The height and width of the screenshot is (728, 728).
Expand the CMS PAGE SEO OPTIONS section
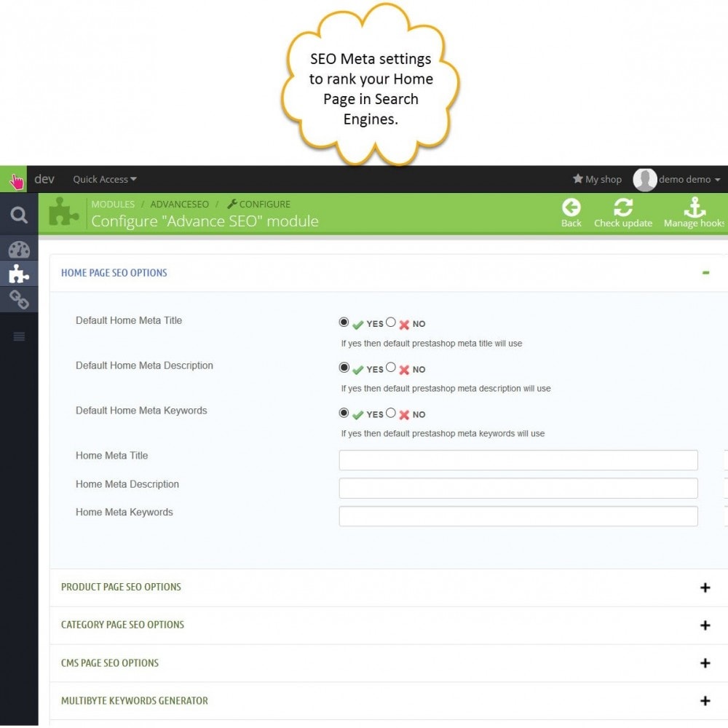pos(704,663)
